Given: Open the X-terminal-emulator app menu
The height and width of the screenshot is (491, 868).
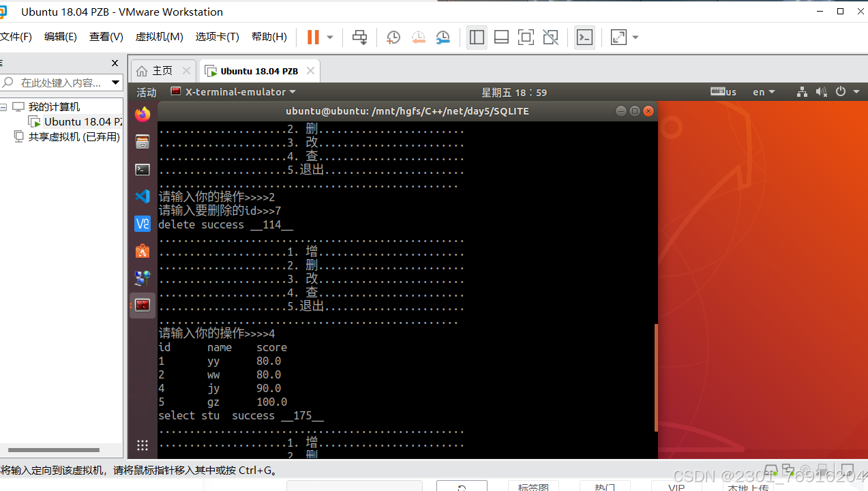Looking at the screenshot, I should (233, 92).
